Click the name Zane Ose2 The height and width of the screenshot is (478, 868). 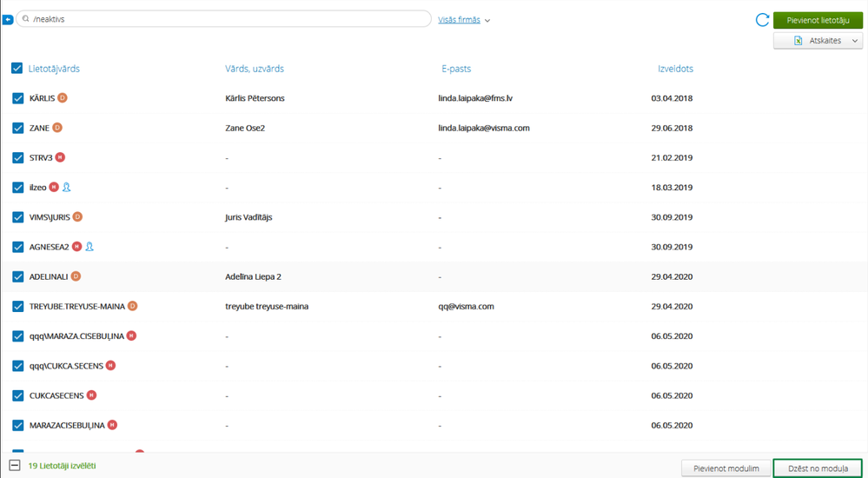pos(245,128)
